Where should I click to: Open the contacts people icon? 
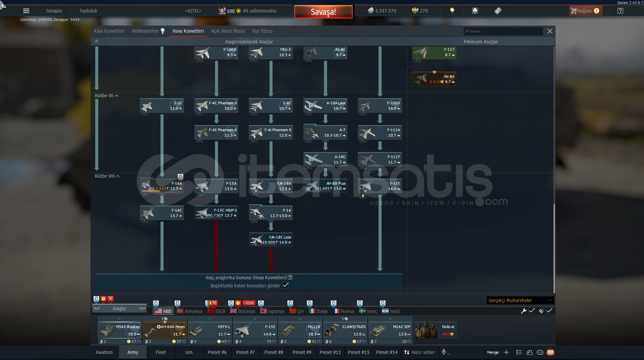pos(530,352)
